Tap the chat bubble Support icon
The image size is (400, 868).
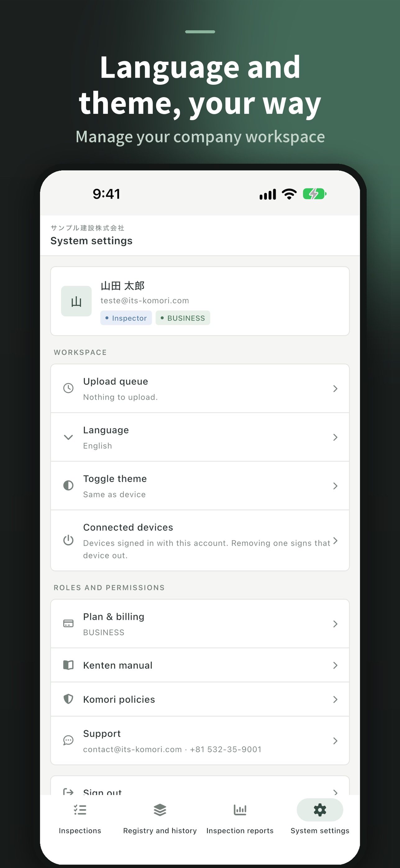(68, 740)
